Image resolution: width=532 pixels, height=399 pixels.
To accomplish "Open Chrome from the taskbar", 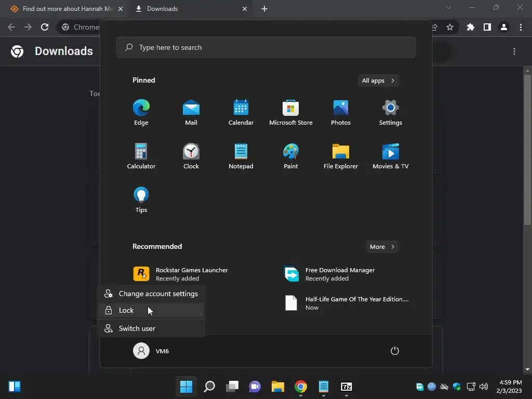I will click(x=301, y=387).
